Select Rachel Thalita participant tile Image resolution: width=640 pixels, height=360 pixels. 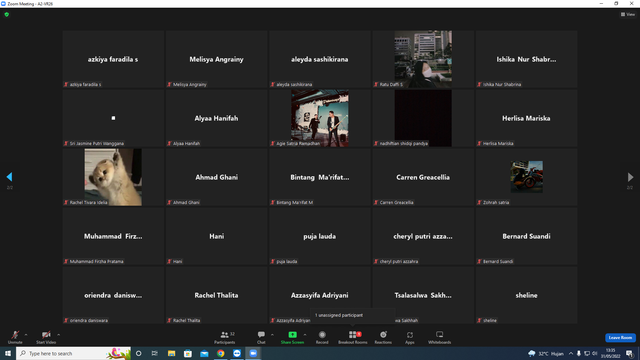(x=216, y=295)
